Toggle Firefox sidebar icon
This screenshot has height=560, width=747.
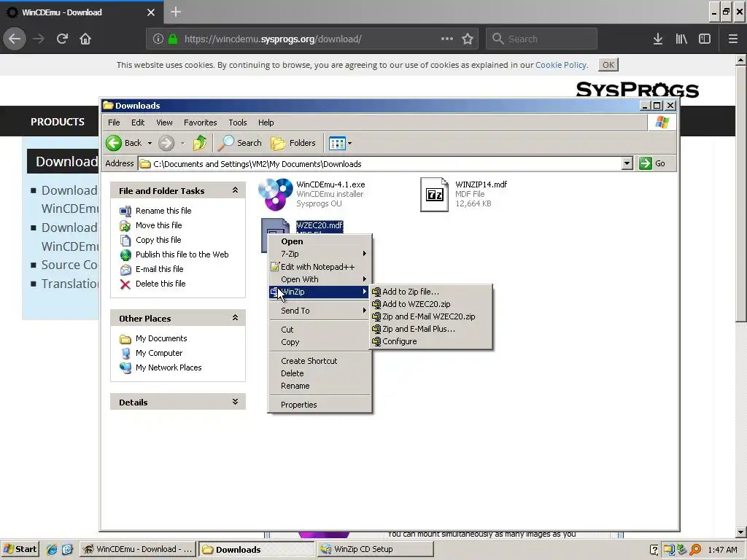[x=705, y=39]
